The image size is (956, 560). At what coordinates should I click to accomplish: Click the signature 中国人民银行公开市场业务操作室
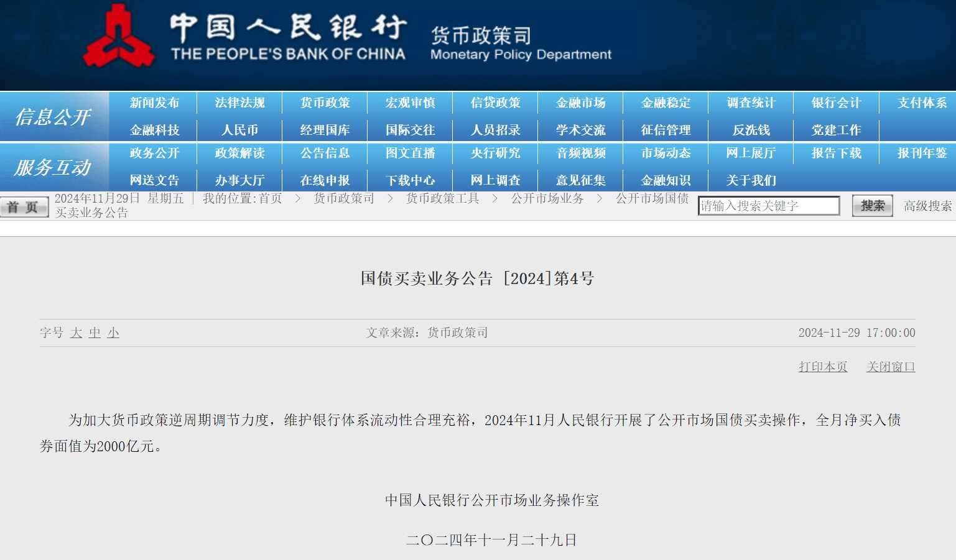pos(492,500)
